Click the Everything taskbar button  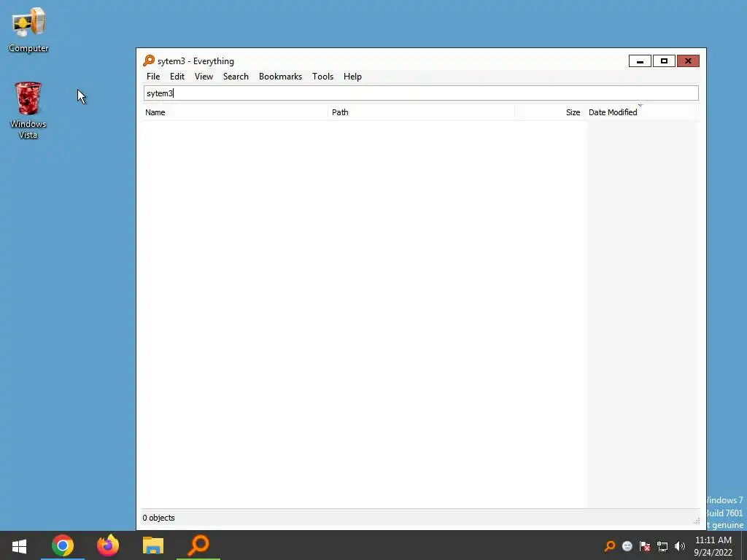(198, 545)
